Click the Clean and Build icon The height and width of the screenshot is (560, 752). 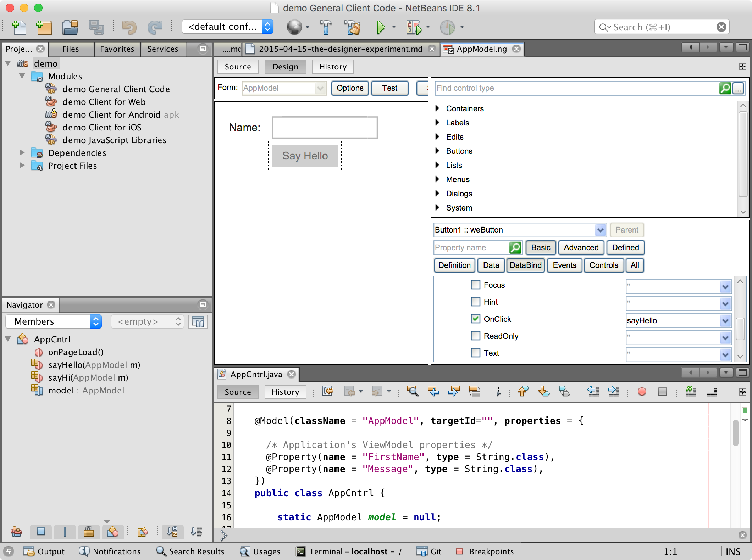[x=352, y=27]
